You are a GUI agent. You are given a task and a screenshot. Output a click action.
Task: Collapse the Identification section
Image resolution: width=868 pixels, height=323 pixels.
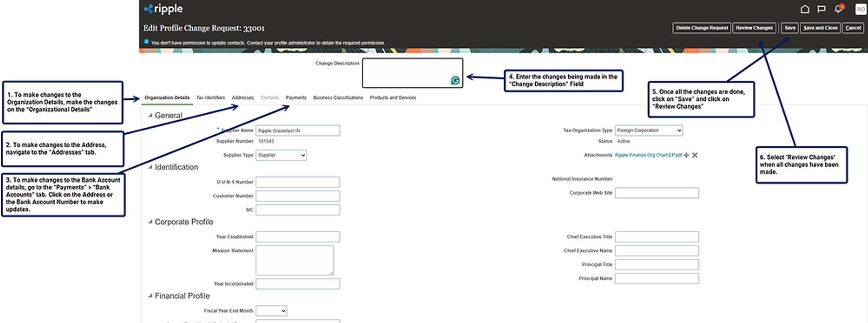pos(150,167)
